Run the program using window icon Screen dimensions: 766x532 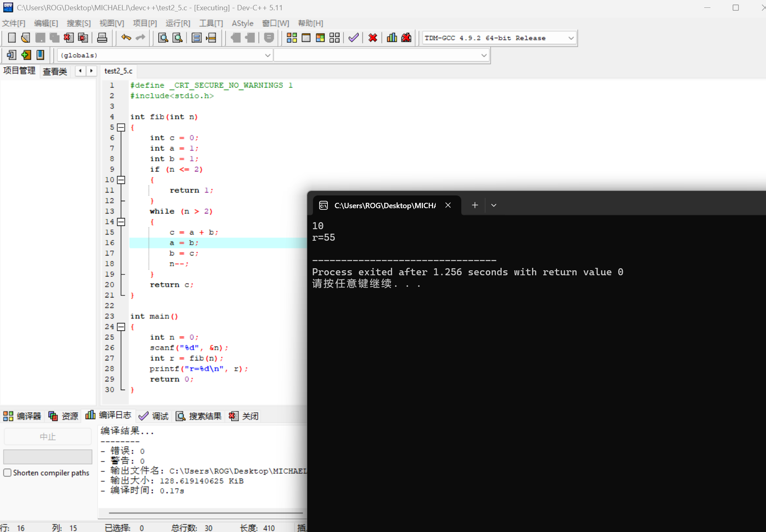(306, 38)
